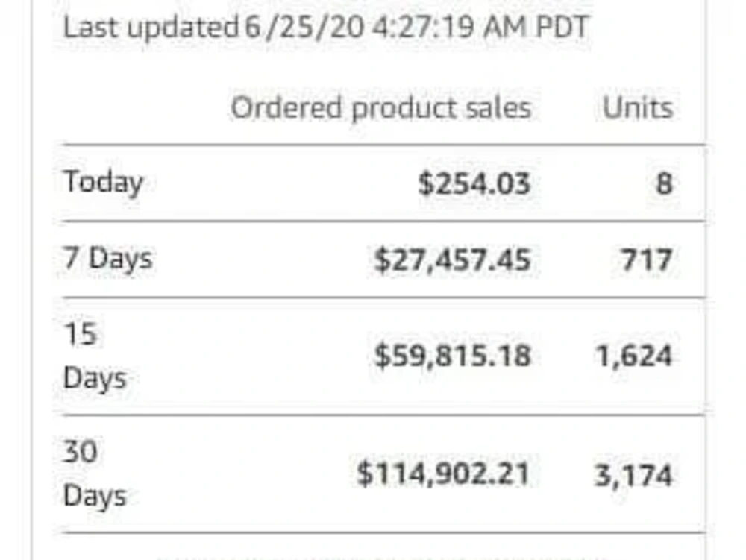Click the PDT timezone text
Screen dimensions: 746x560
(x=562, y=27)
